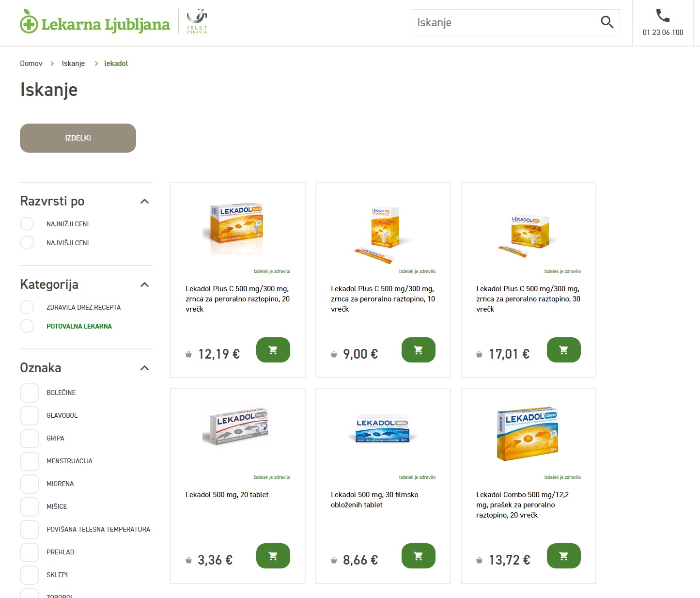700x598 pixels.
Task: Click into the Iskanje search field
Action: click(504, 22)
